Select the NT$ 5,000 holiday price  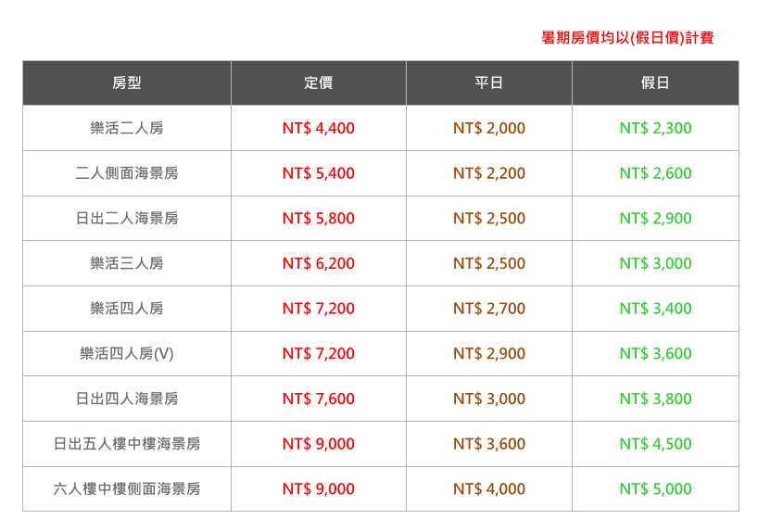(655, 489)
